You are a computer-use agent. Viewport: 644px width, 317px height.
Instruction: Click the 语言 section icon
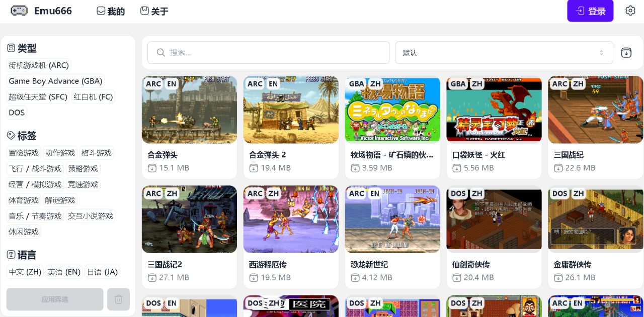(x=11, y=255)
